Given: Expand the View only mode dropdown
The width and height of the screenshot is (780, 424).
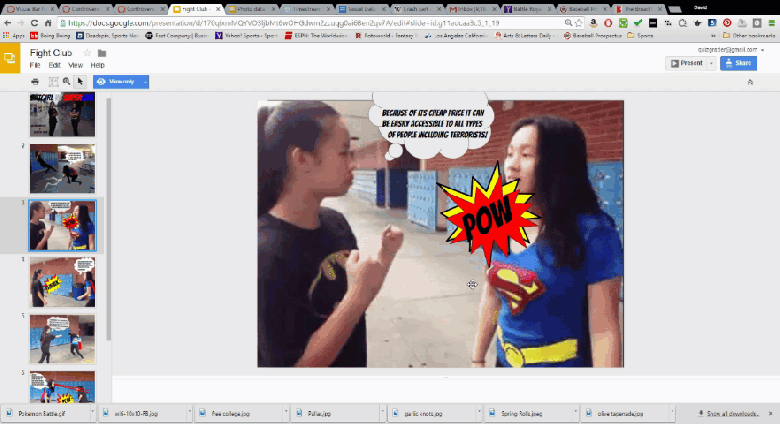Looking at the screenshot, I should 145,81.
